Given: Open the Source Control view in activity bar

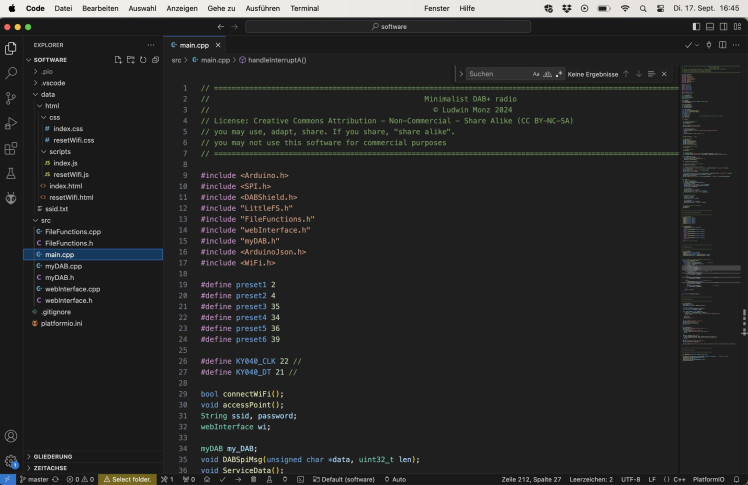Looking at the screenshot, I should pyautogui.click(x=11, y=98).
